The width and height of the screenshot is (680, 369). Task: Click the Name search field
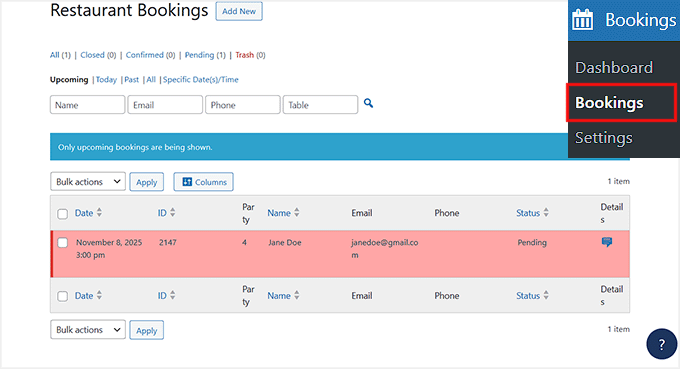(x=87, y=105)
